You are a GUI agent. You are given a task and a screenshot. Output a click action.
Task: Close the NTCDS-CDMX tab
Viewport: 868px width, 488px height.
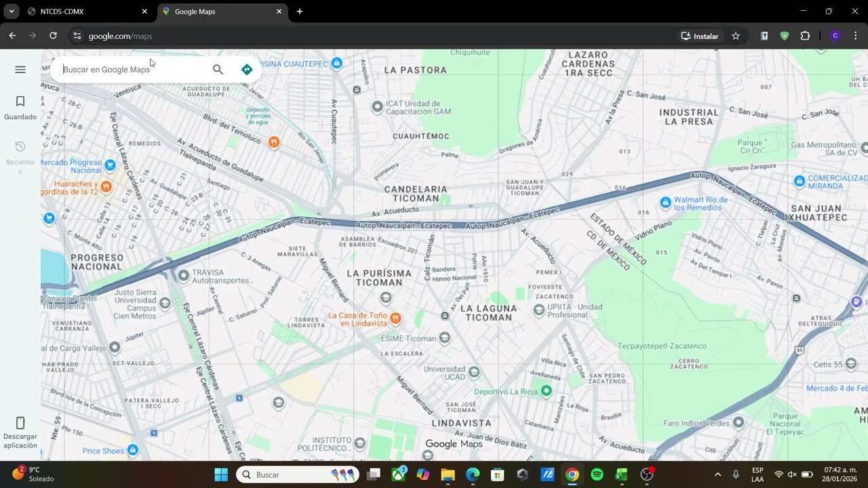(144, 12)
